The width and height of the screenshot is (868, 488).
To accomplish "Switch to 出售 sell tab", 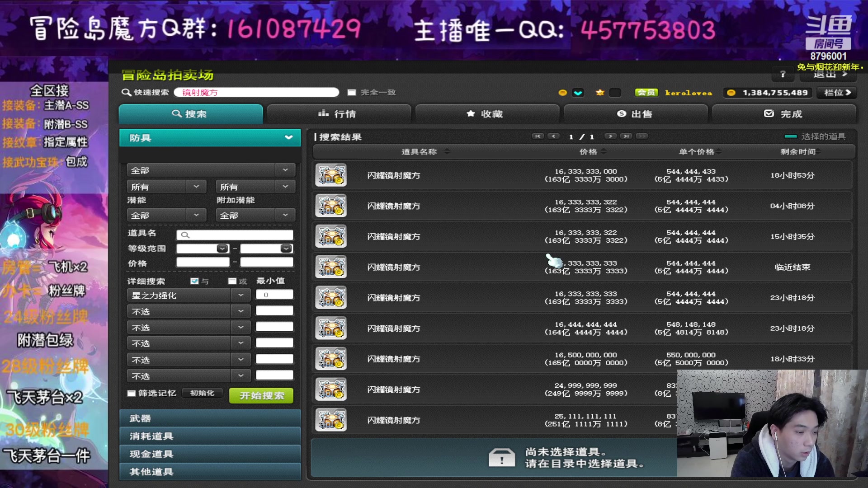I will click(x=636, y=114).
